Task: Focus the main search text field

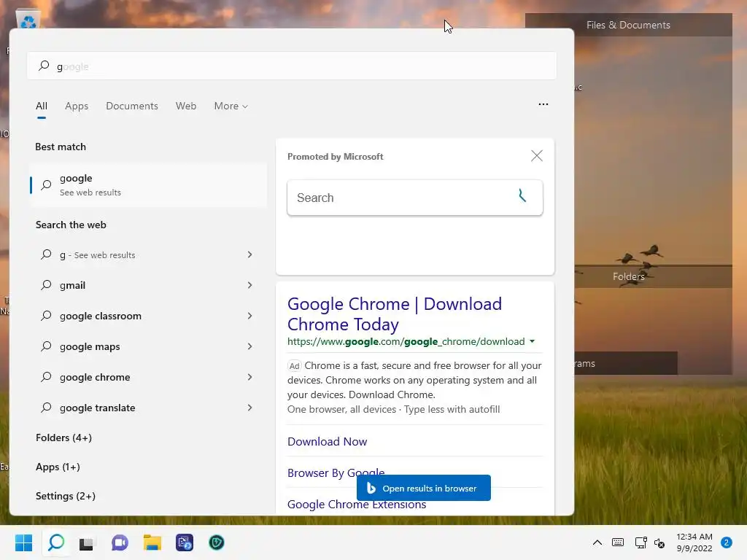Action: 292,66
